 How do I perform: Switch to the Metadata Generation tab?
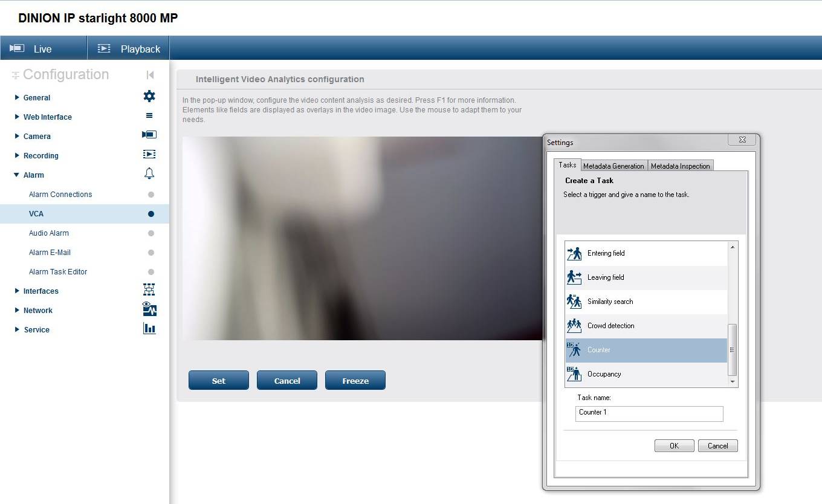(x=613, y=166)
